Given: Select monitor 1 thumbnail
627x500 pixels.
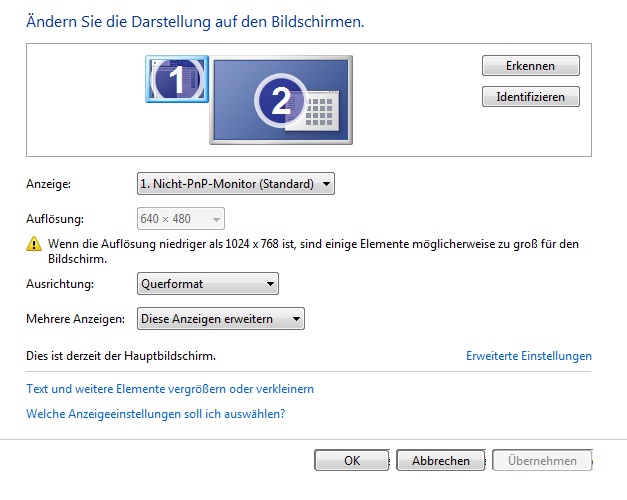Looking at the screenshot, I should tap(177, 79).
